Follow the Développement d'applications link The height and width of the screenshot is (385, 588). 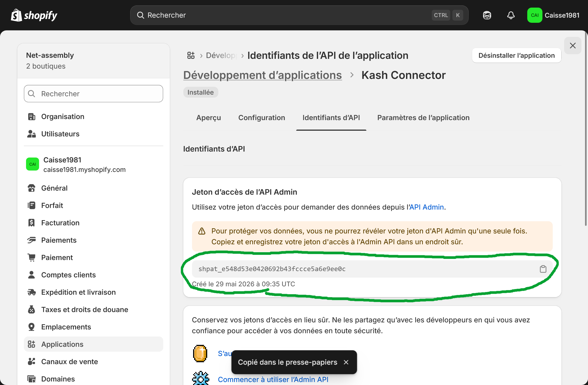(263, 75)
